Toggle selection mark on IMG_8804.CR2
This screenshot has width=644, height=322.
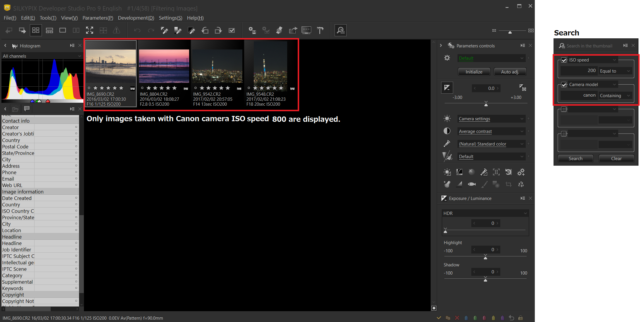pos(142,88)
